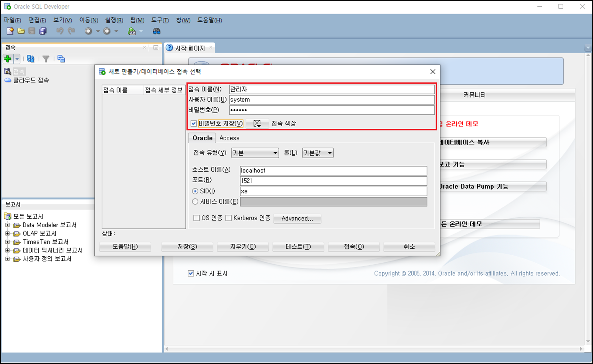Select the SID radio button
The image size is (593, 364).
195,191
